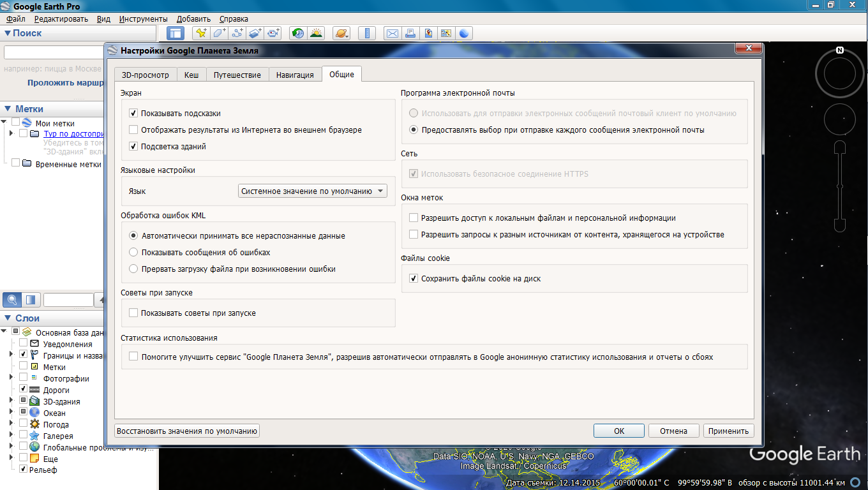Launch Earth web version blue icon
This screenshot has height=490, width=868.
464,33
